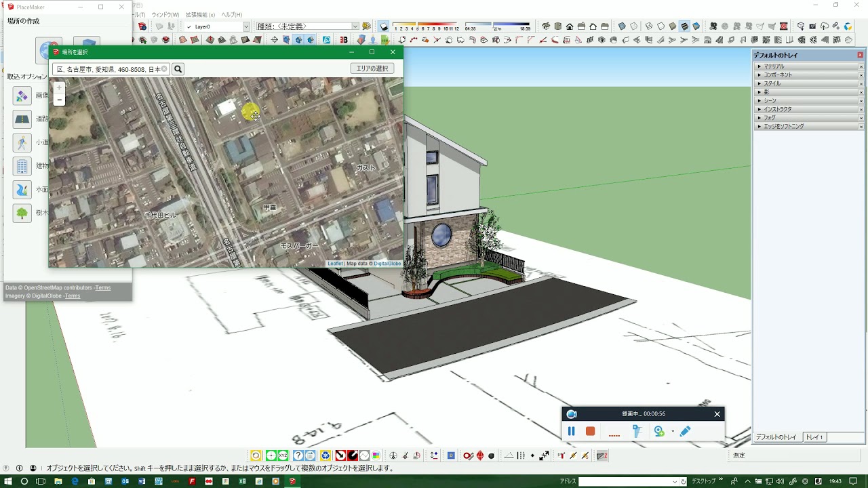
Task: Switch to Iso view
Action: pyautogui.click(x=546, y=26)
